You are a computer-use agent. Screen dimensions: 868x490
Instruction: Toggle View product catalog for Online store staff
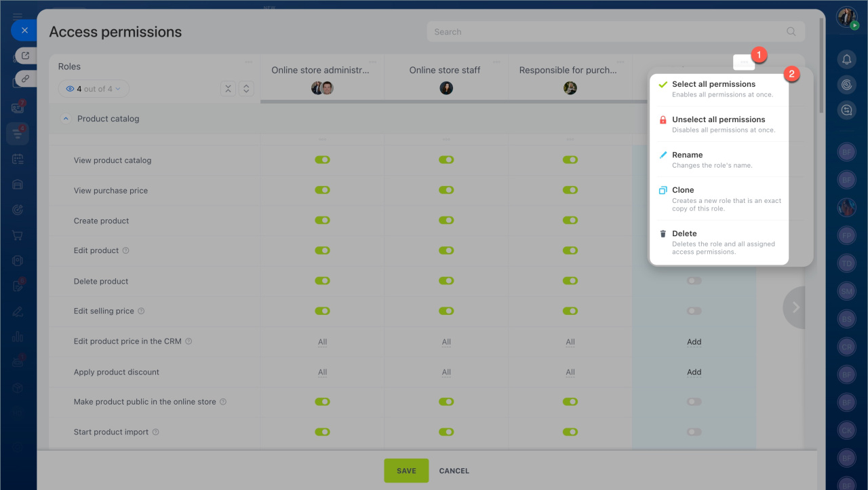[446, 160]
